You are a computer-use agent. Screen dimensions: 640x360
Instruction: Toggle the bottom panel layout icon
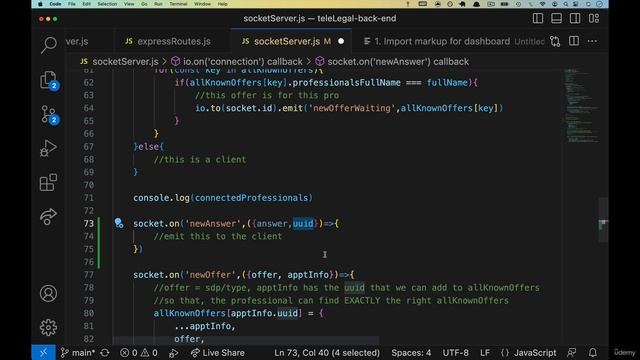tap(556, 18)
